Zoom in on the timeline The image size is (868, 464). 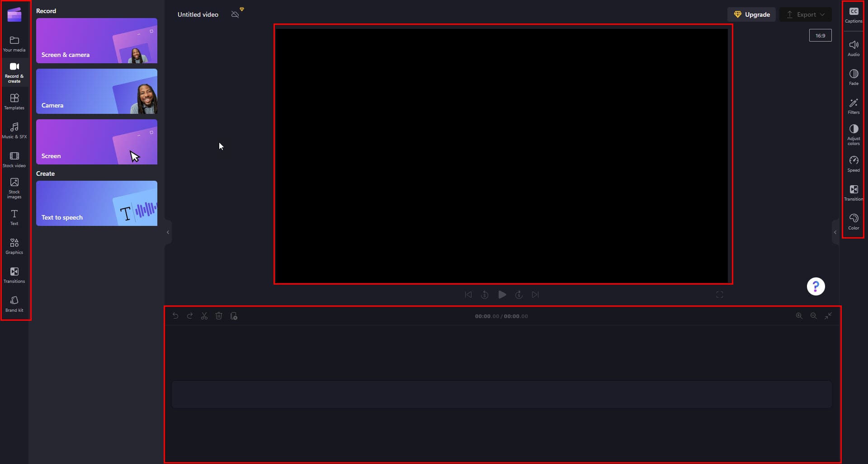tap(799, 316)
